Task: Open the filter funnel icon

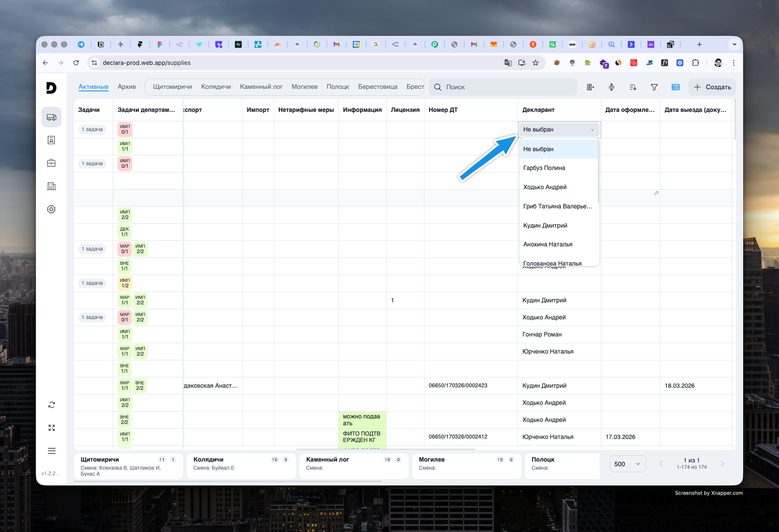Action: click(654, 87)
